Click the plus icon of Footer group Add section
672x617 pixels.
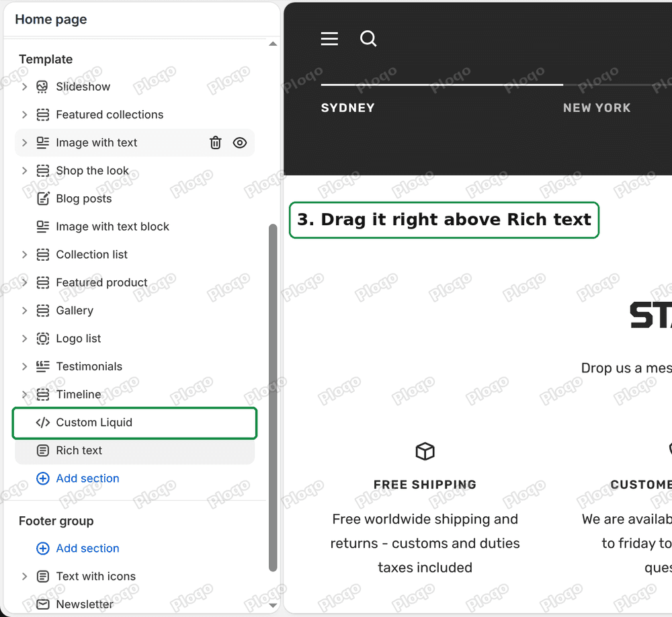point(42,548)
